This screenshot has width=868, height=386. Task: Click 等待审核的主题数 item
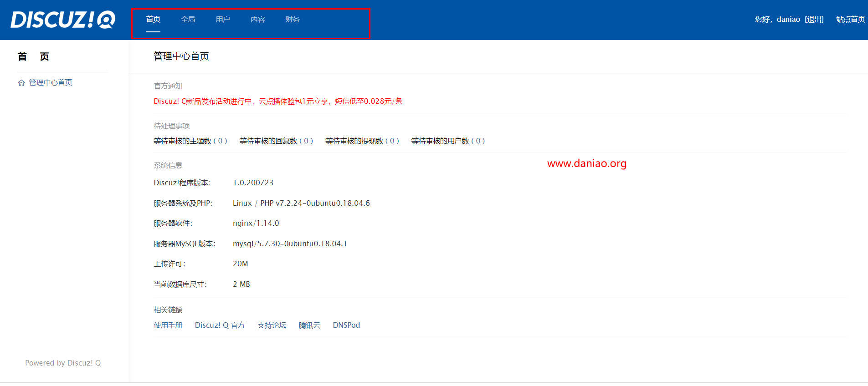190,141
